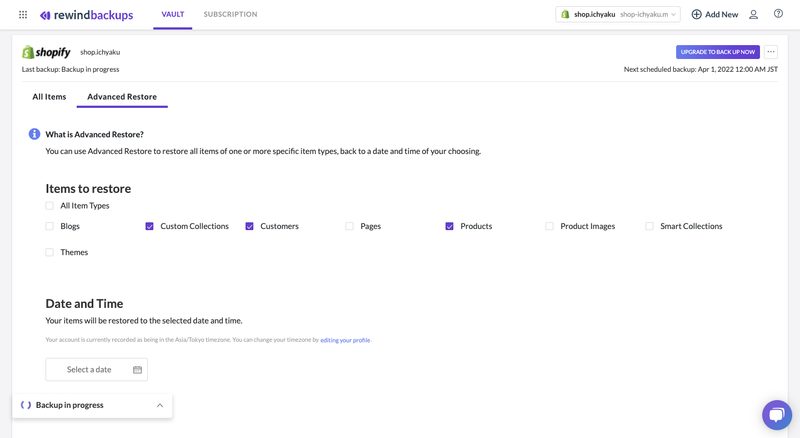Viewport: 800px width, 438px height.
Task: Click the shop.ichyaku name beside Shopify logo
Action: point(100,52)
